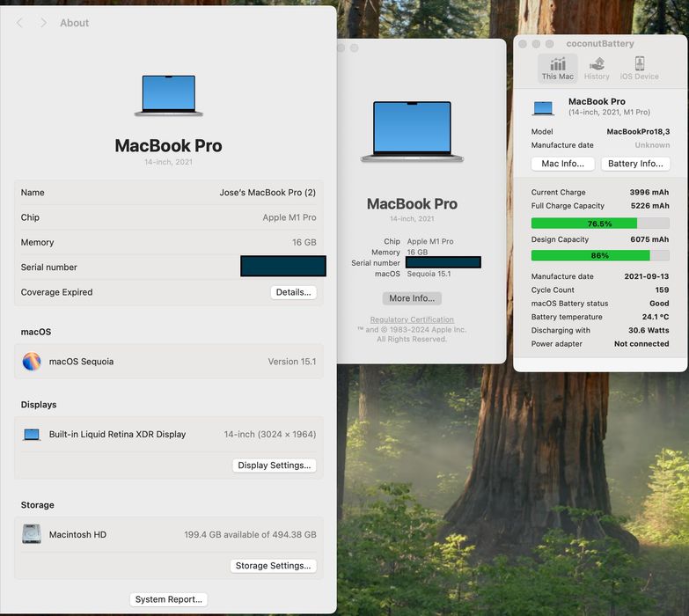Open This Mac tab in coconutBattery
The width and height of the screenshot is (689, 616).
pos(558,69)
